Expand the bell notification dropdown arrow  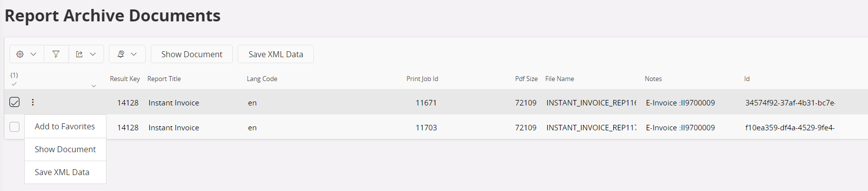coord(134,54)
